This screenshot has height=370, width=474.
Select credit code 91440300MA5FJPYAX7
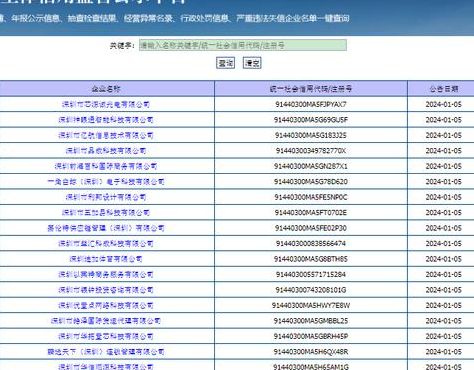pyautogui.click(x=311, y=104)
